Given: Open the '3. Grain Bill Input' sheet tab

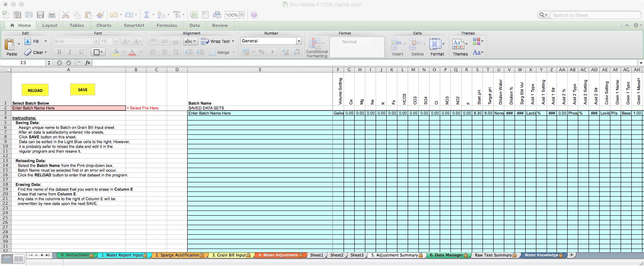Looking at the screenshot, I should click(x=229, y=255).
